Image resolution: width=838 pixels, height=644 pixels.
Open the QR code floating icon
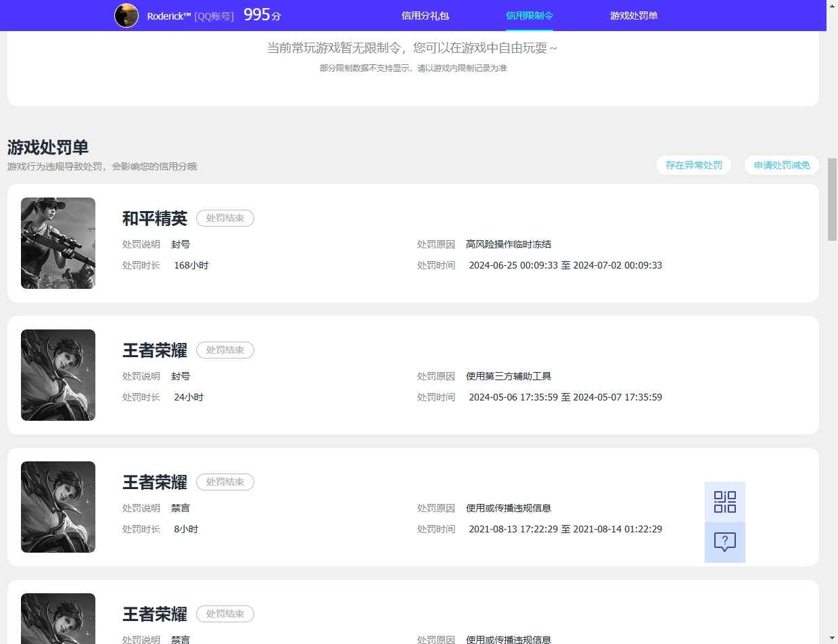[725, 502]
